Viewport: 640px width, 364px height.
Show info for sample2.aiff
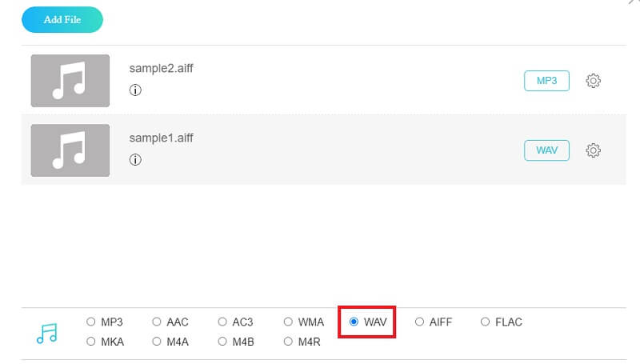[135, 90]
